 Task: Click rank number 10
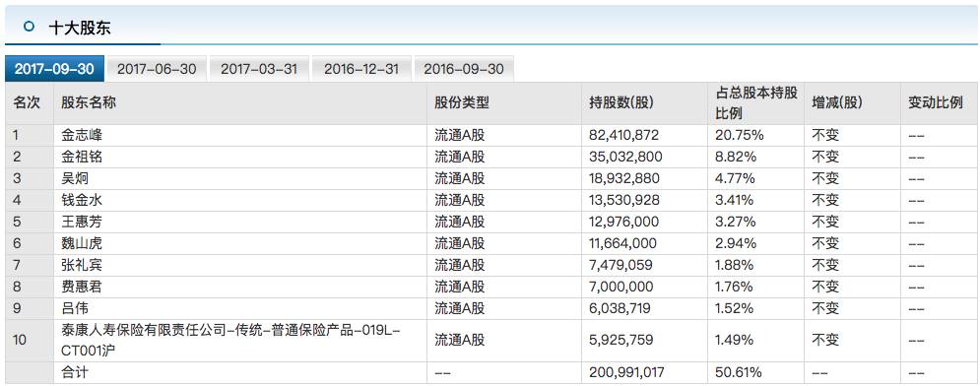tap(20, 341)
